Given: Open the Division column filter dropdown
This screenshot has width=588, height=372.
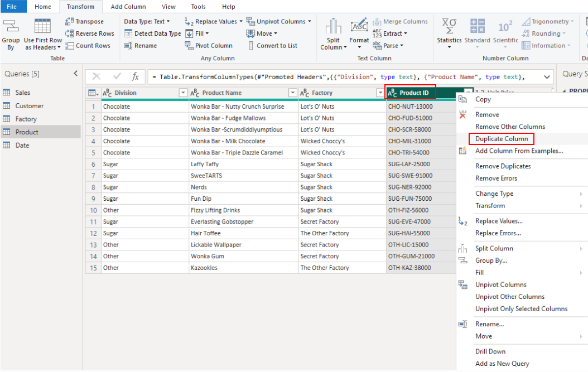Looking at the screenshot, I should coord(183,93).
